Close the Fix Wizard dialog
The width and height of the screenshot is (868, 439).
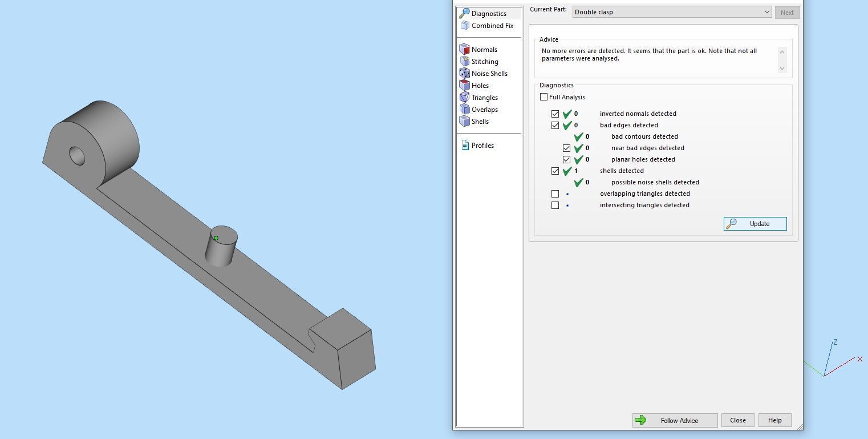(737, 420)
